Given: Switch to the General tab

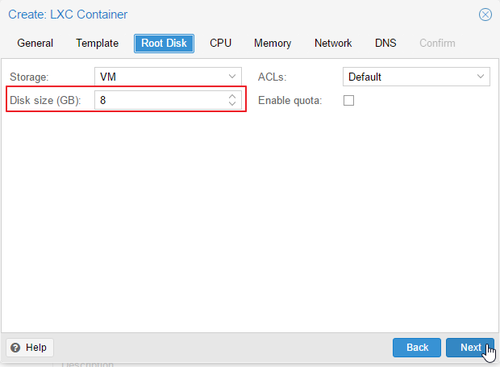Looking at the screenshot, I should click(35, 43).
